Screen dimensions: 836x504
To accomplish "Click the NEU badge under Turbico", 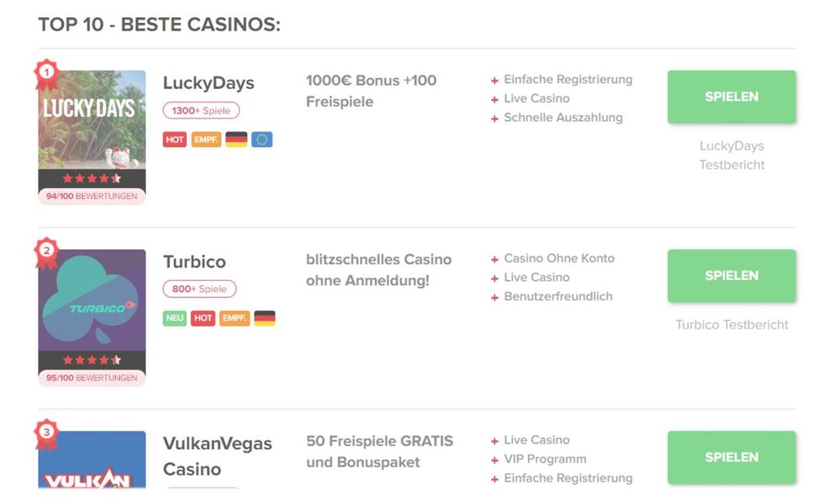I will [x=175, y=318].
